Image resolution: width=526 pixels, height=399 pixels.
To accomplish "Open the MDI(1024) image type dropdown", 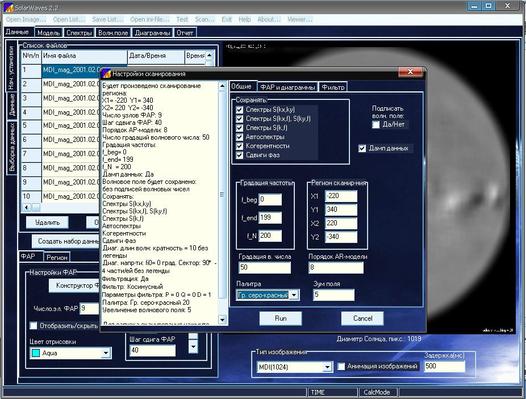I will pos(327,367).
